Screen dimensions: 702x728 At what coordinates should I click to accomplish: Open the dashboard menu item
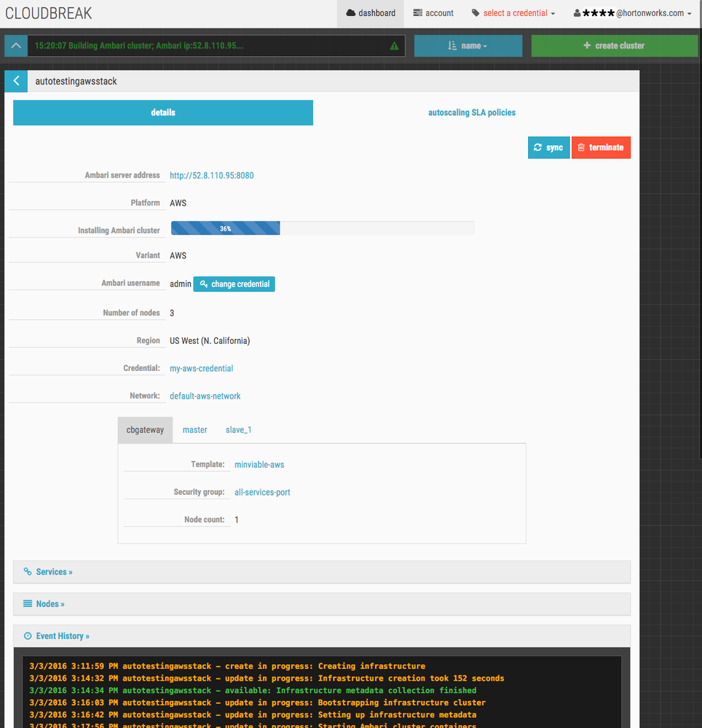(370, 13)
